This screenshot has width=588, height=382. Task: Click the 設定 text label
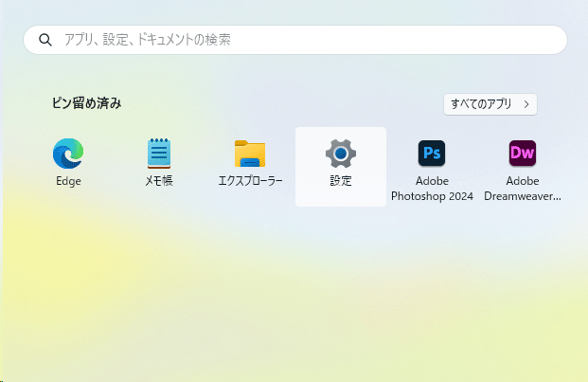click(341, 181)
